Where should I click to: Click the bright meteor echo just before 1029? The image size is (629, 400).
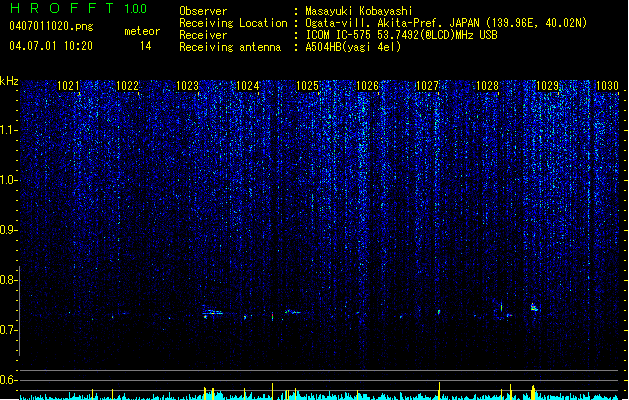(x=534, y=308)
